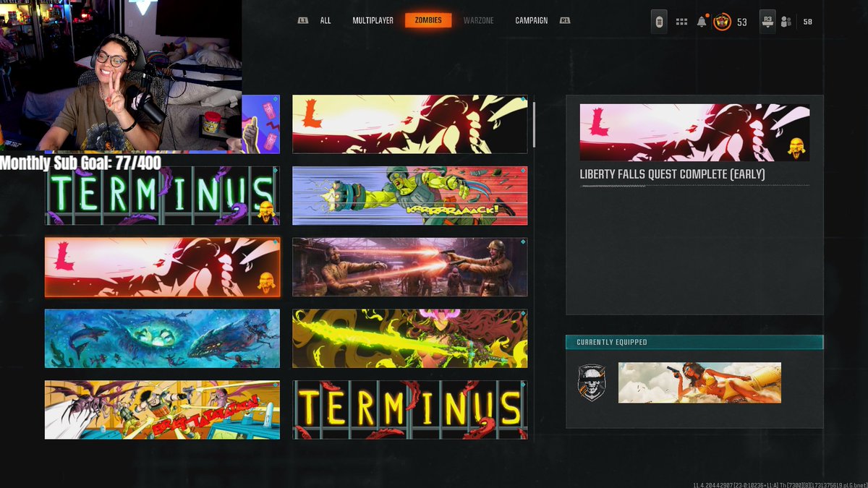Switch to the CAMPAIGN tab

532,21
